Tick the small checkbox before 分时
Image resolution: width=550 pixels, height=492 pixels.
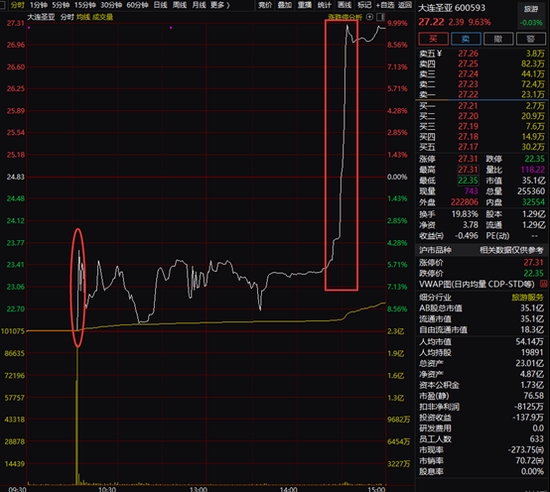pos(3,5)
